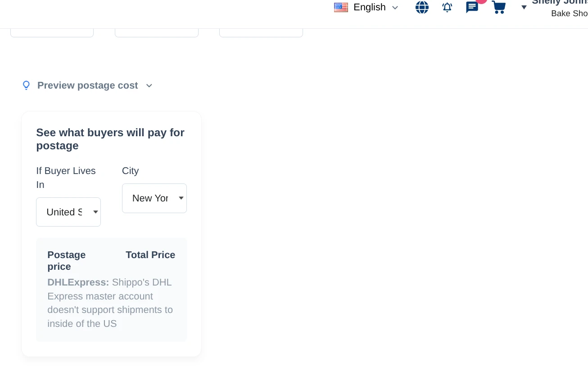
Task: Click the Postage price column header
Action: coord(66,261)
